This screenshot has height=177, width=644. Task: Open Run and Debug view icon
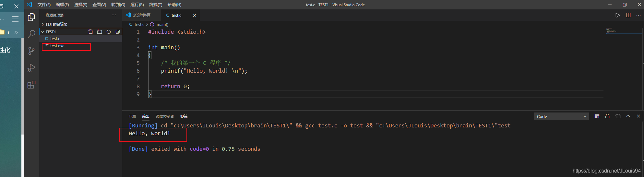tap(31, 67)
